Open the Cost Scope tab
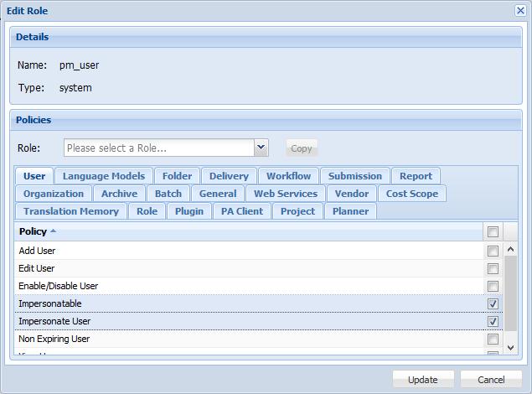532x394 pixels. pos(411,194)
